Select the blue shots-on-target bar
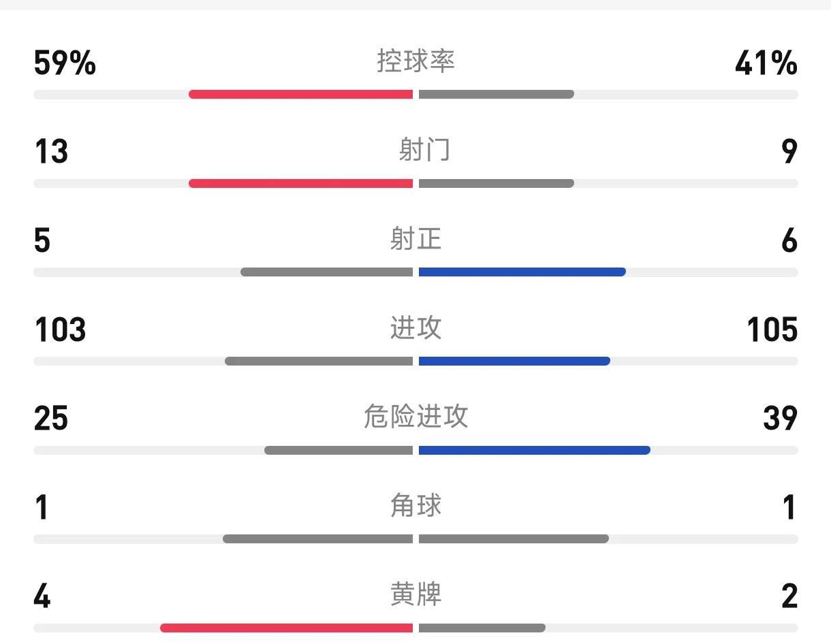Viewport: 831px width, 644px height. (522, 272)
